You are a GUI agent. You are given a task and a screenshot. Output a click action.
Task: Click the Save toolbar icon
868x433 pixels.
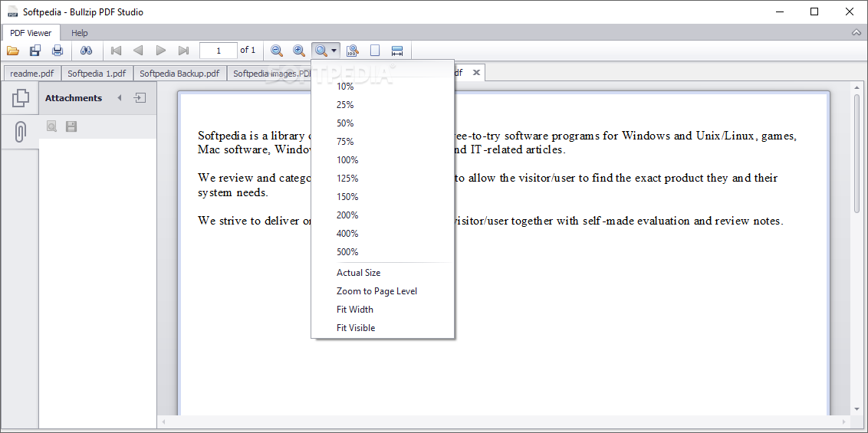(35, 51)
